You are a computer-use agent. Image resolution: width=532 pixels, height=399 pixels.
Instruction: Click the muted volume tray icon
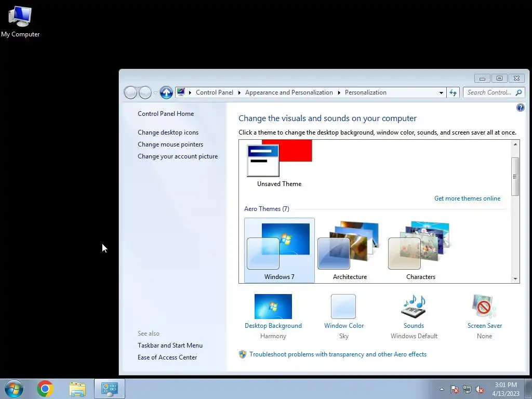(480, 389)
